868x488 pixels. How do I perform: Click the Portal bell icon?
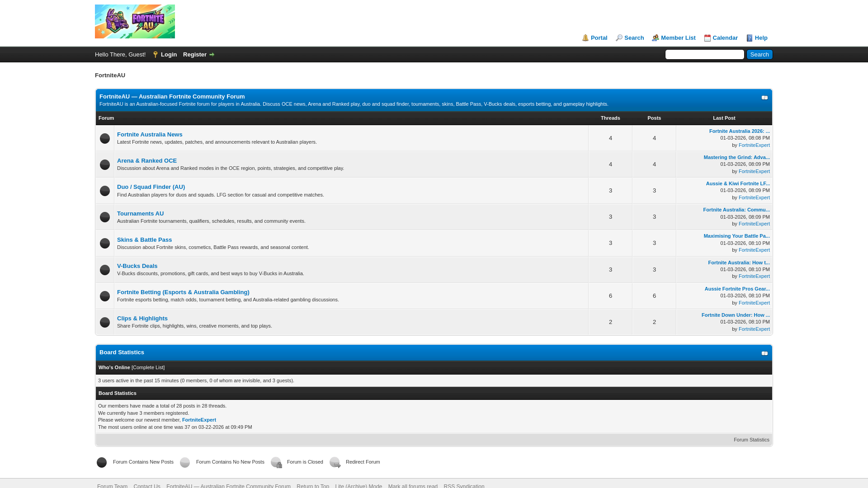coord(585,38)
